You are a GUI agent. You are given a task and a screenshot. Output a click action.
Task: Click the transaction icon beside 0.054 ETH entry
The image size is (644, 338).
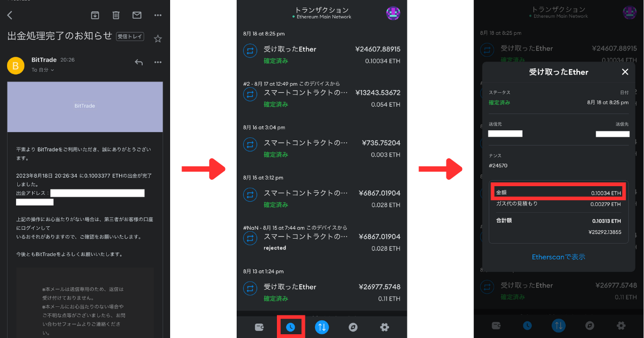click(250, 94)
